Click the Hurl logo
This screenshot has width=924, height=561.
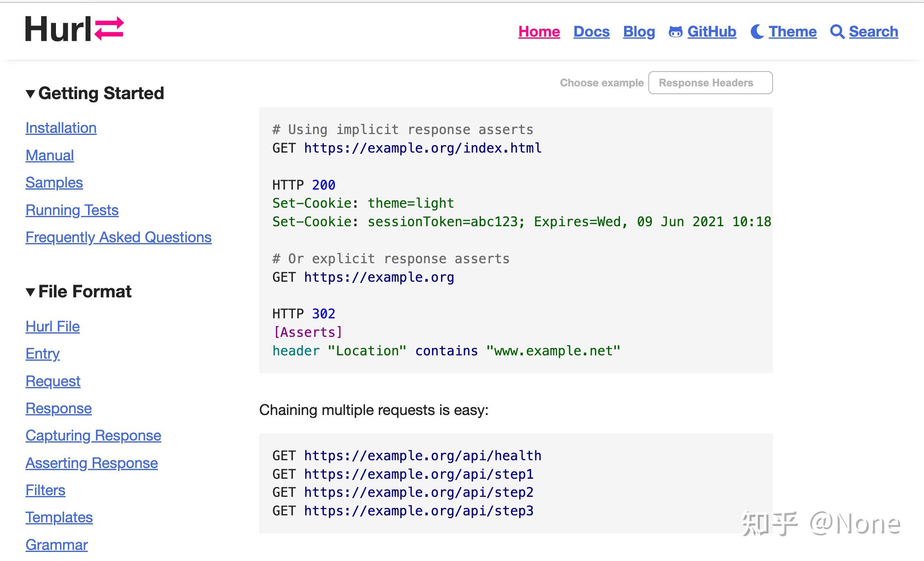point(74,29)
